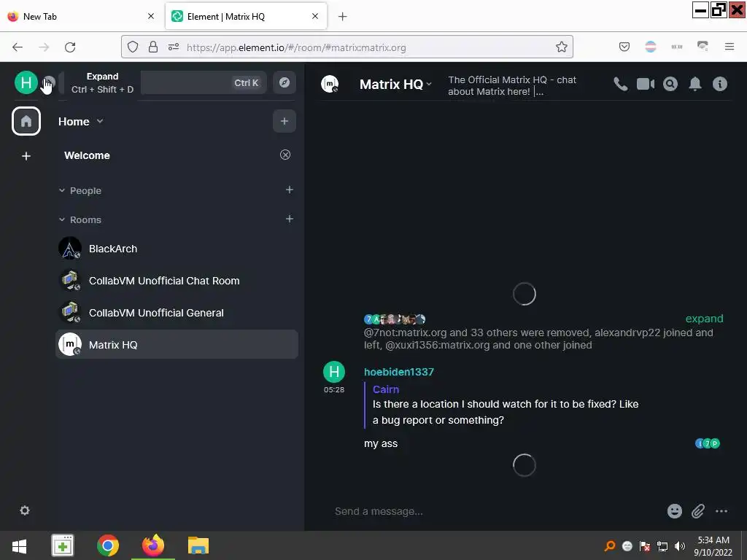Expand the membership events summary
The height and width of the screenshot is (560, 747).
click(704, 319)
